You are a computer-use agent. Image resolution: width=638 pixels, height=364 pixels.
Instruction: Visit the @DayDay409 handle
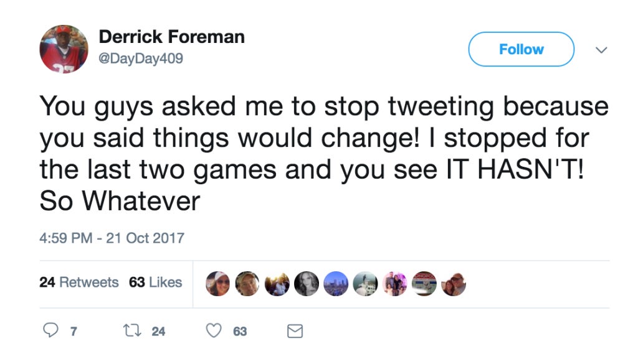tap(141, 58)
